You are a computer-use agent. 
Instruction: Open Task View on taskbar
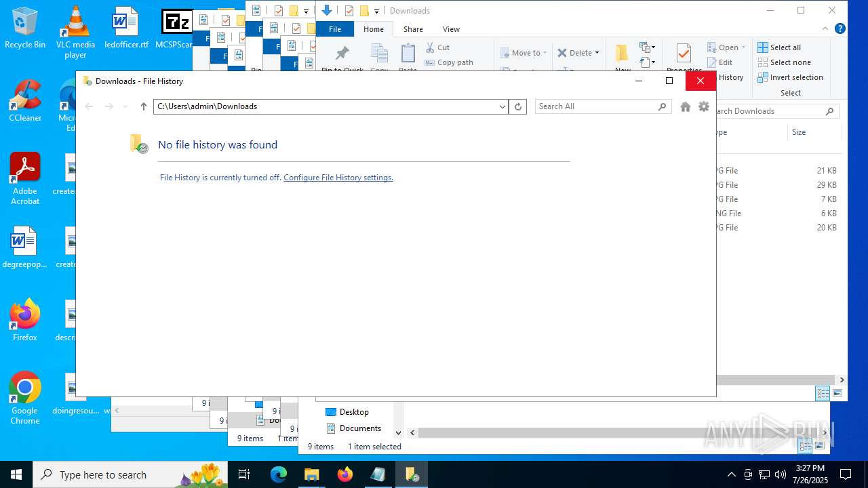(244, 474)
